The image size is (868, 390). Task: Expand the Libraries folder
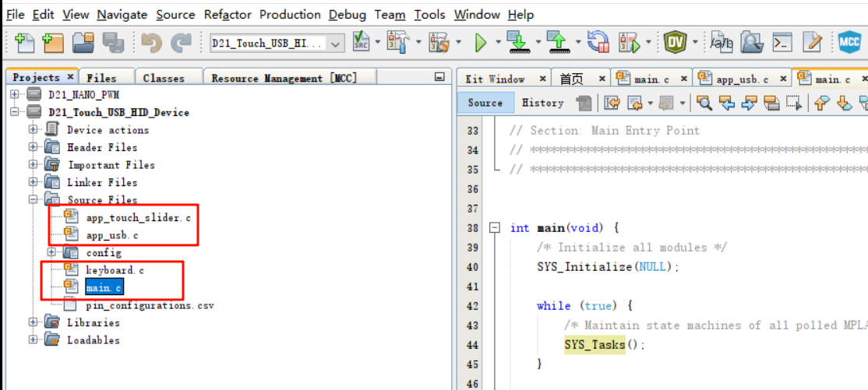pos(34,322)
